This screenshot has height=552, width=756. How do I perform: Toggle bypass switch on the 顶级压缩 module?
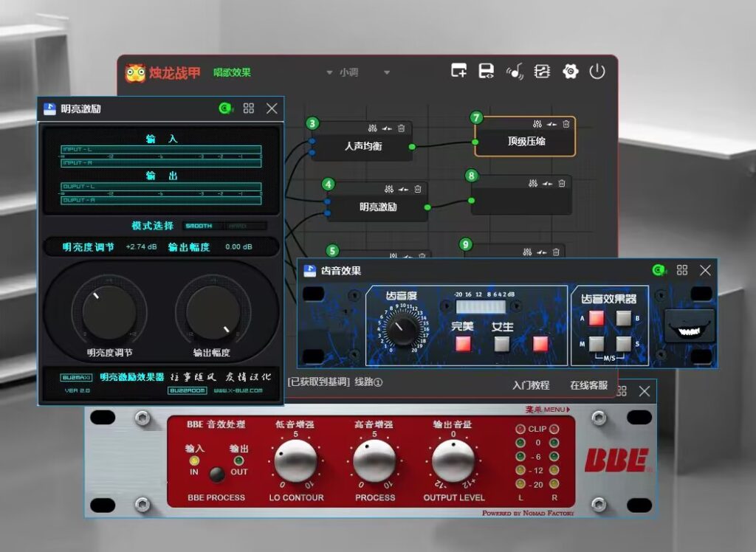pyautogui.click(x=551, y=124)
